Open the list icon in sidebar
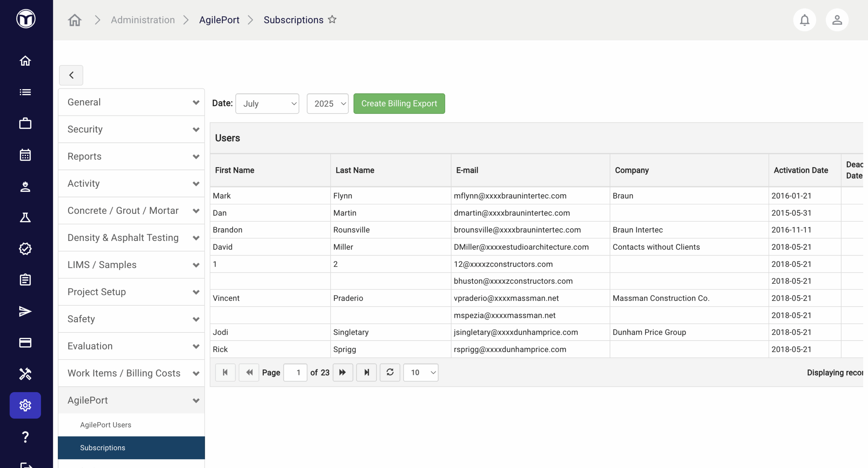 coord(25,92)
